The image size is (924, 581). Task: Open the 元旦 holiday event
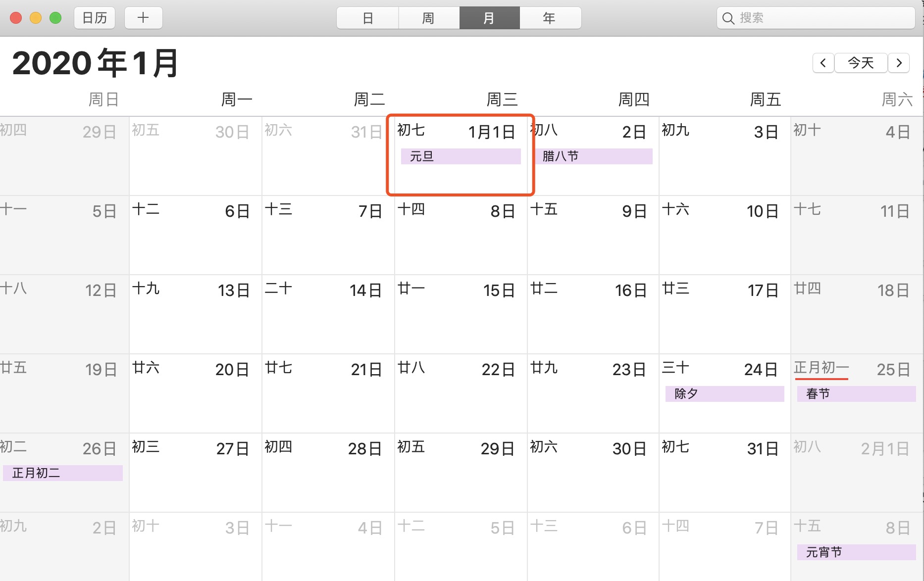(x=461, y=156)
